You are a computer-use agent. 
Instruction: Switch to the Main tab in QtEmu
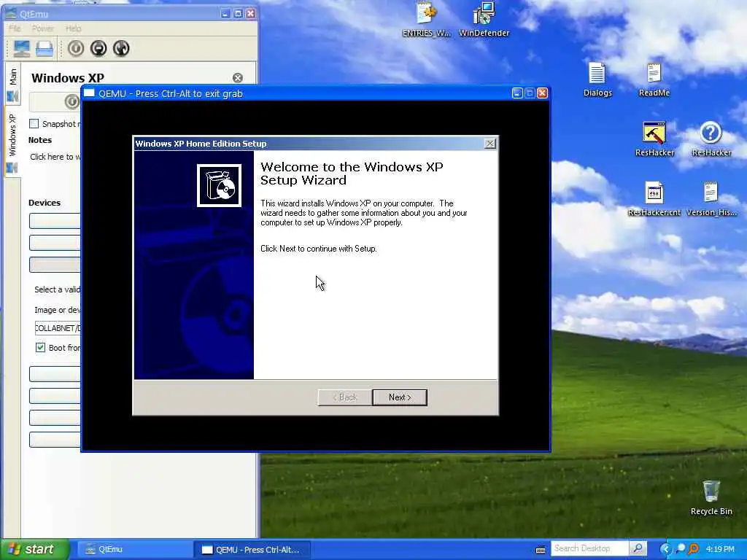coord(12,85)
